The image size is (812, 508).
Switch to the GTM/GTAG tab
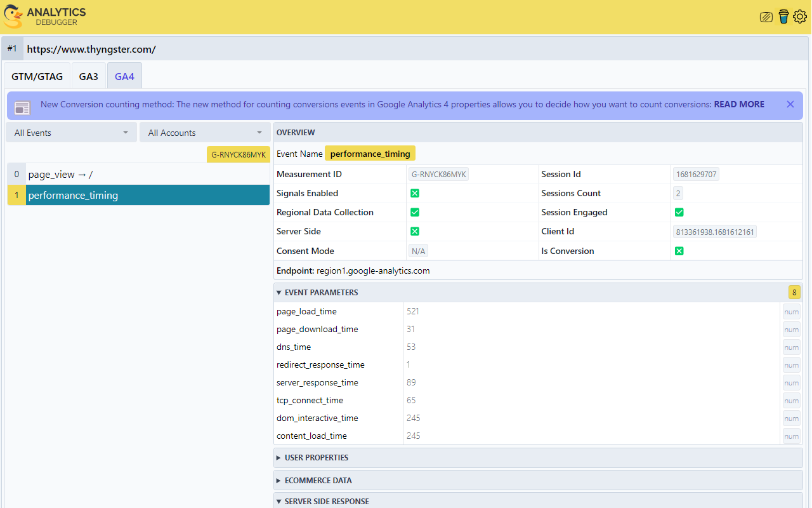click(x=37, y=76)
